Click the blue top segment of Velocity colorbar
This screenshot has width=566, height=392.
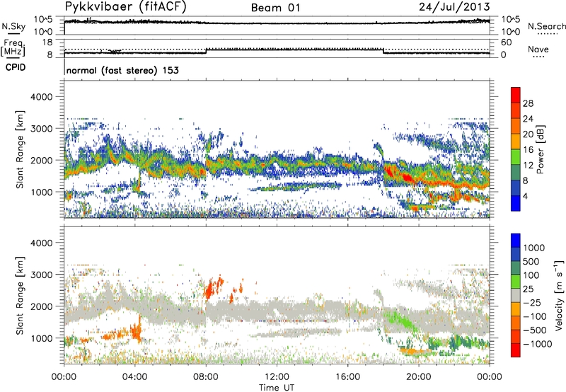pyautogui.click(x=516, y=241)
